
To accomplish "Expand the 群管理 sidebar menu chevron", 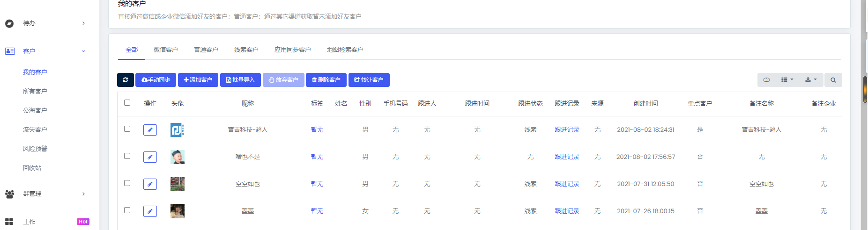I will tap(83, 194).
